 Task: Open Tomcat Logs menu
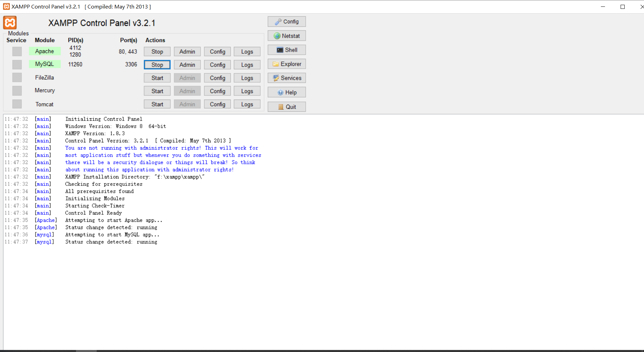click(247, 104)
